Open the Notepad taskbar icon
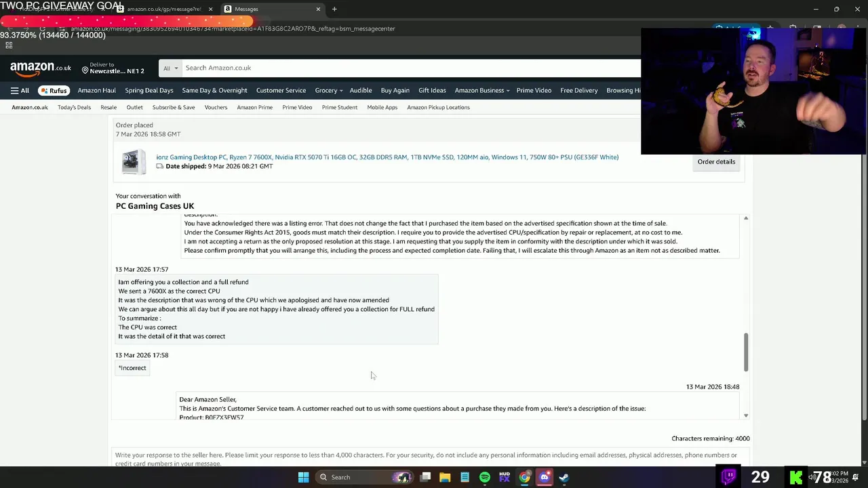 [x=465, y=477]
